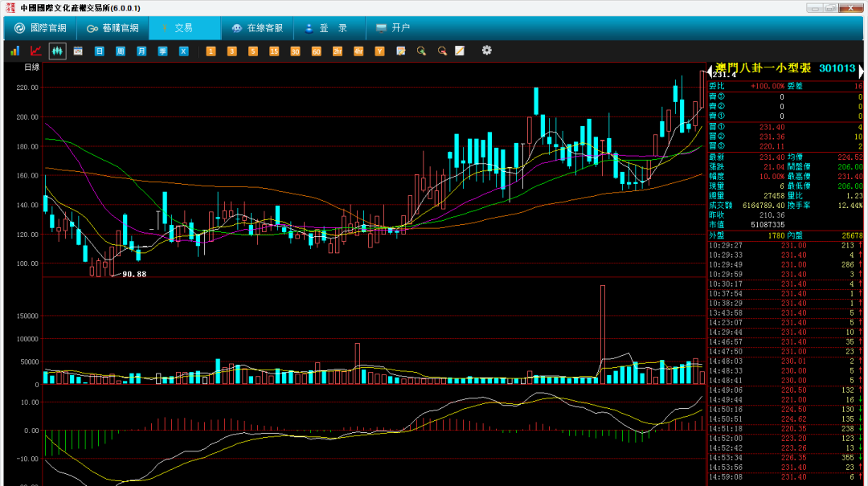This screenshot has width=868, height=486.
Task: Open the drawing line tool icon
Action: click(x=460, y=51)
